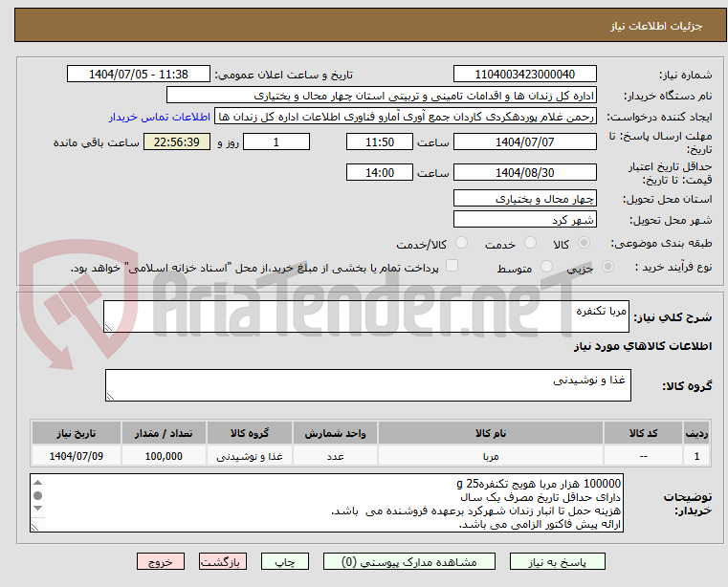Select the متوسط purchase type radio
This screenshot has height=587, width=728.
tap(546, 267)
